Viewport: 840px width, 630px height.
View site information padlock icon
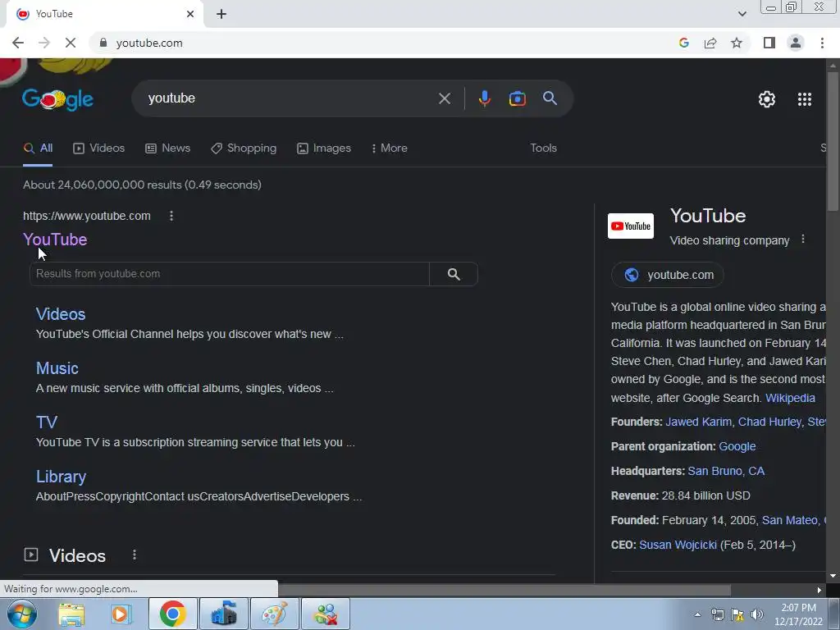[x=103, y=43]
